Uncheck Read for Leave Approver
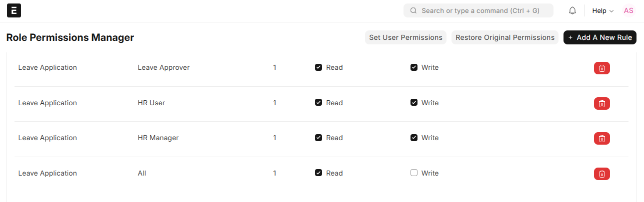 (318, 67)
